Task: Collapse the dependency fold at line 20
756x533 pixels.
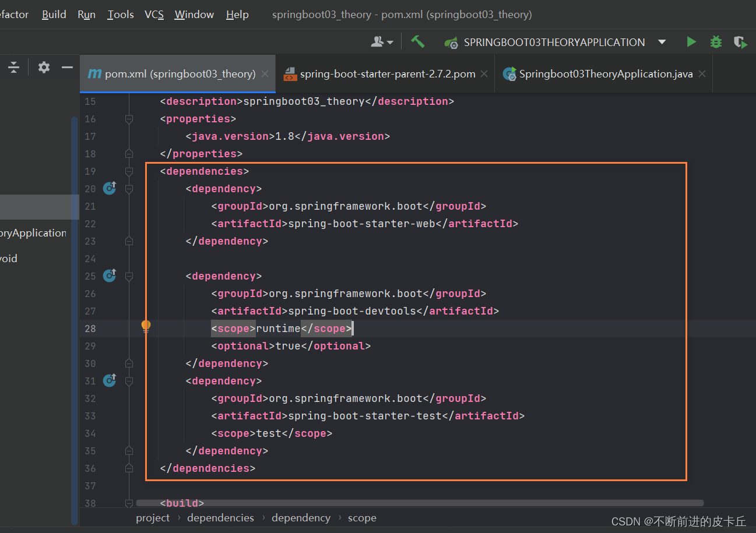Action: click(x=129, y=189)
